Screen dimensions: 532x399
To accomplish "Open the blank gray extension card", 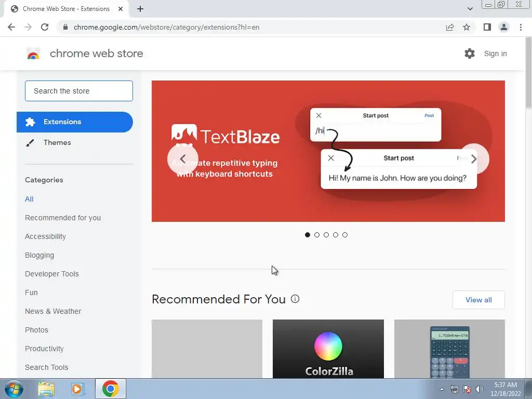I will (x=207, y=349).
